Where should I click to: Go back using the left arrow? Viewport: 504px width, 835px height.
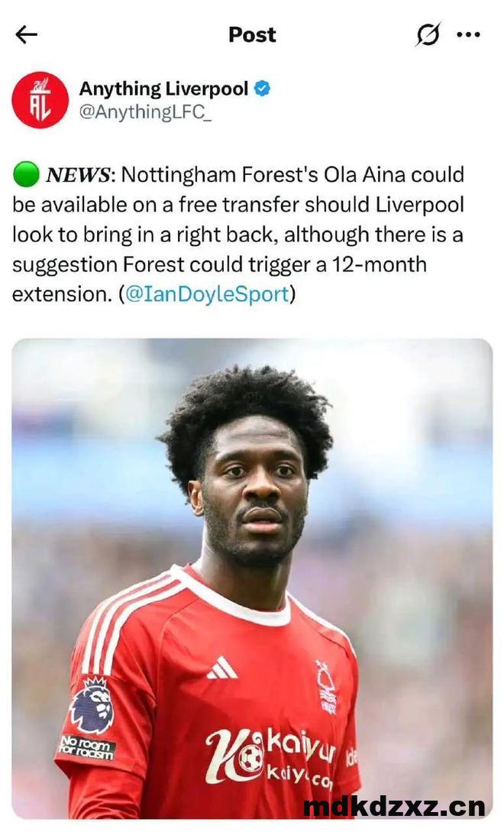26,34
